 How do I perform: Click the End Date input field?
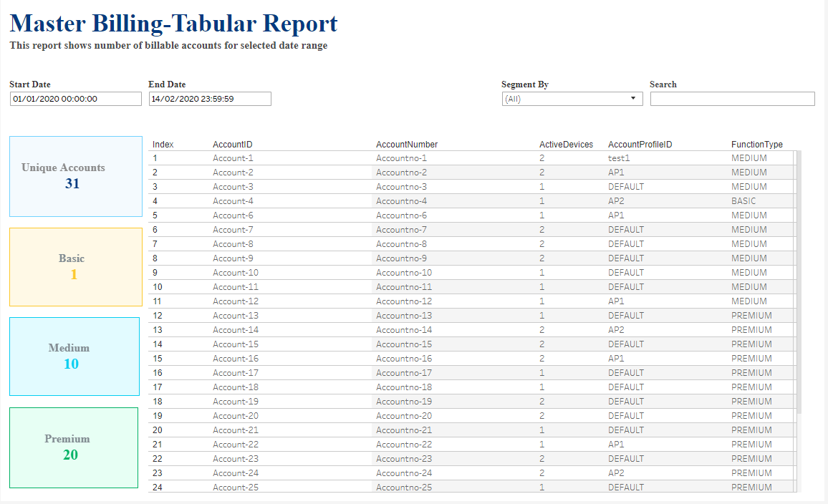[x=210, y=99]
